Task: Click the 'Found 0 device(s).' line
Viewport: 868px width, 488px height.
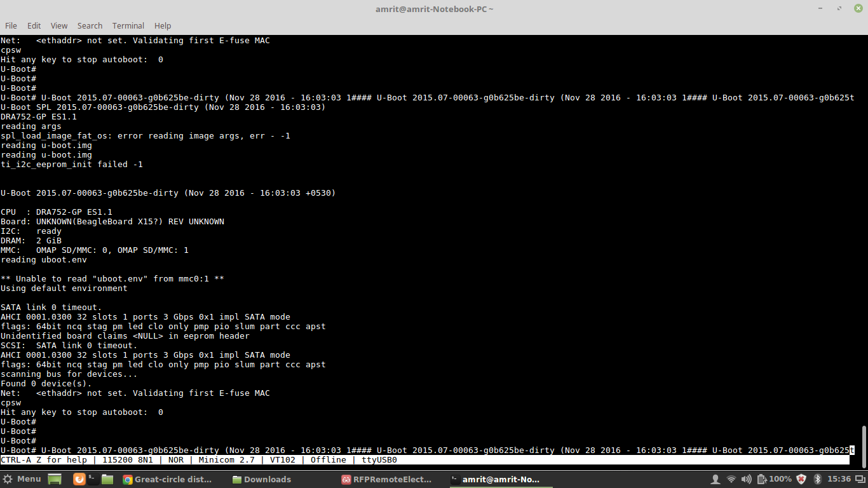Action: pyautogui.click(x=46, y=384)
